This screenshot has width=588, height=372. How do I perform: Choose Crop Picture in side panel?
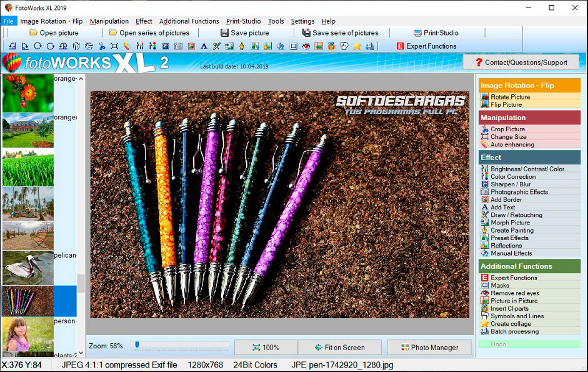point(529,129)
